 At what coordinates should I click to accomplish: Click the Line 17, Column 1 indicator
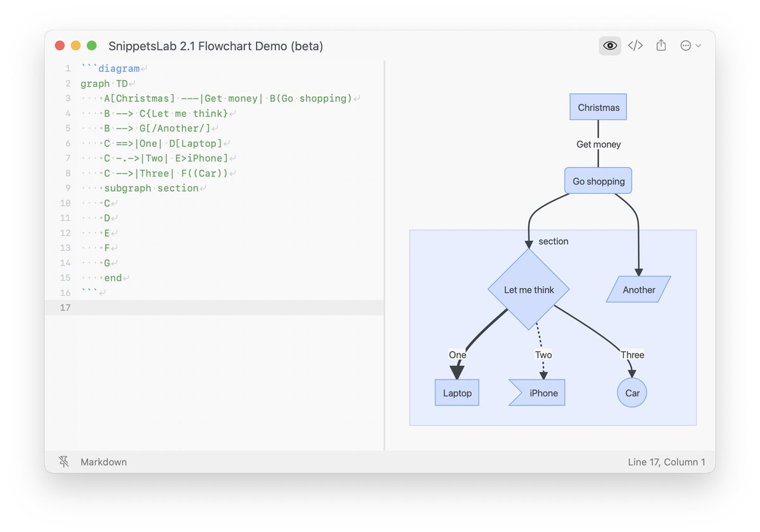click(x=666, y=462)
